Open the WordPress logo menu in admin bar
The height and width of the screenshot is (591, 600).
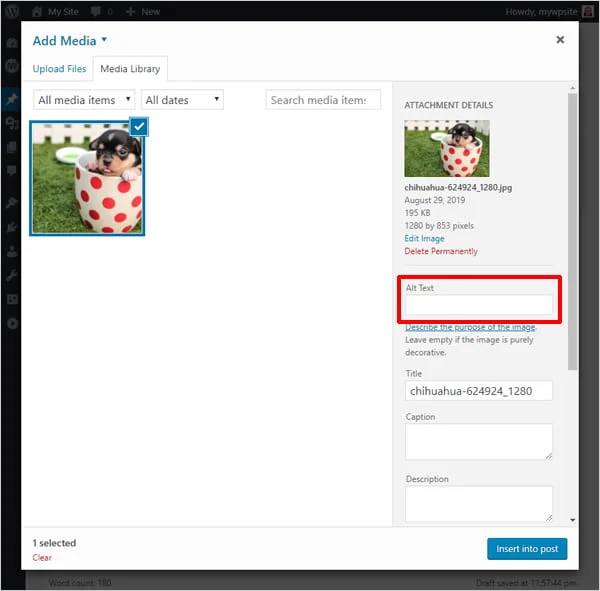(12, 11)
